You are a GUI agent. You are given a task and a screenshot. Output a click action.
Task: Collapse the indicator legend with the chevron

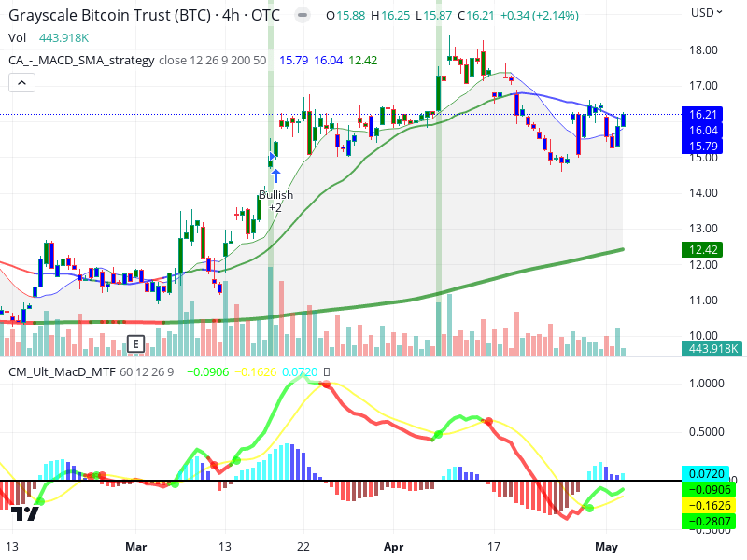[21, 82]
